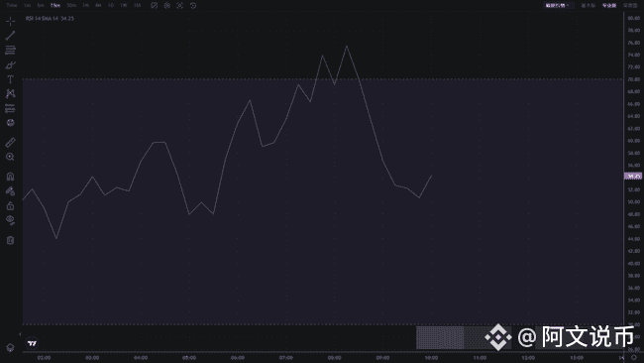644x363 pixels.
Task: Select the crosshair cursor tool
Action: pos(10,21)
